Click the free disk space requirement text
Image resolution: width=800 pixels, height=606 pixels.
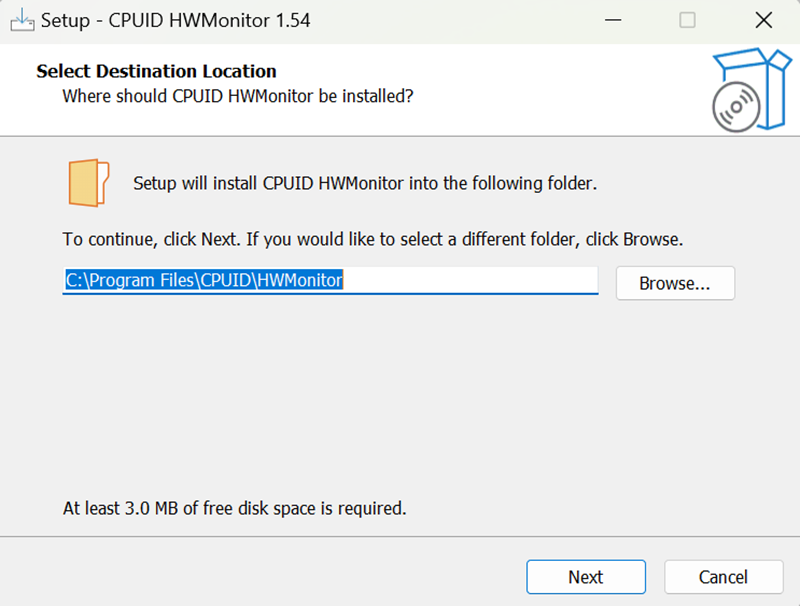pos(235,508)
